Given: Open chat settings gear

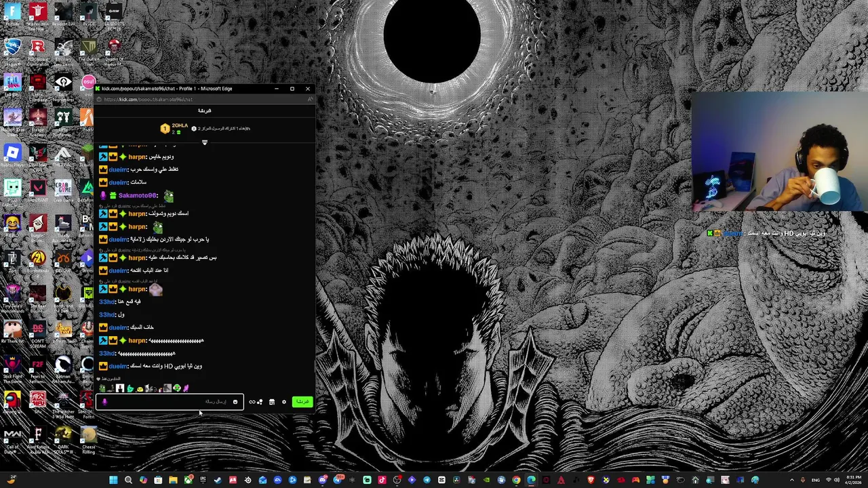Looking at the screenshot, I should point(284,402).
